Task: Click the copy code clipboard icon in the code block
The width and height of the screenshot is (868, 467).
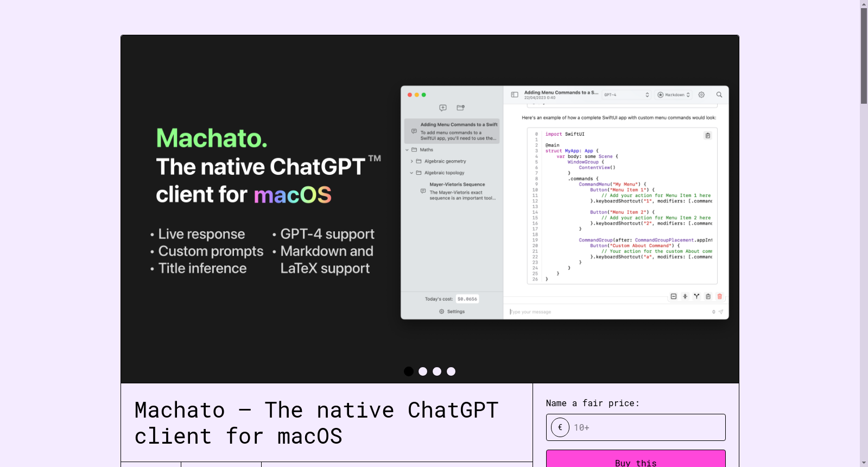Action: [708, 136]
